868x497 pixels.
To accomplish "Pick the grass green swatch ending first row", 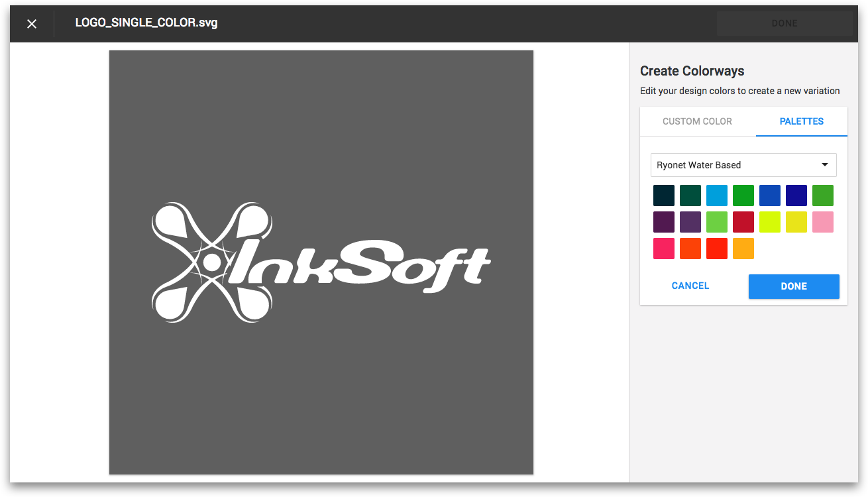I will point(823,195).
